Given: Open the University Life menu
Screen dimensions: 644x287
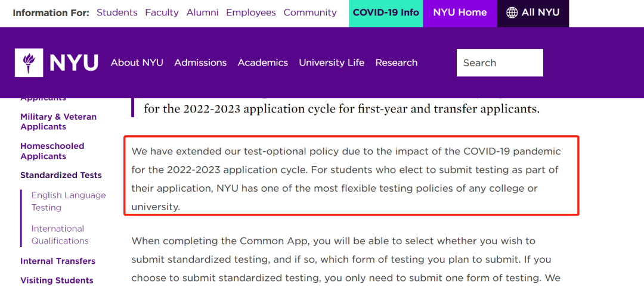Looking at the screenshot, I should coord(332,63).
